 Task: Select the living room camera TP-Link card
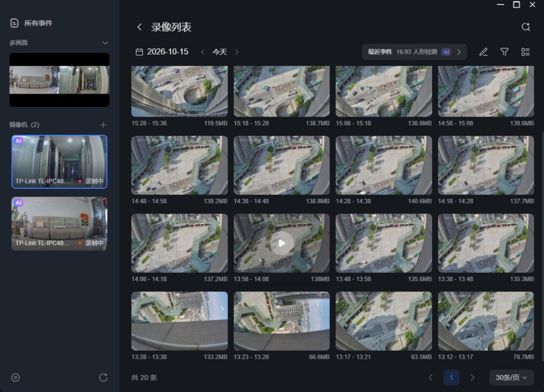(x=59, y=223)
